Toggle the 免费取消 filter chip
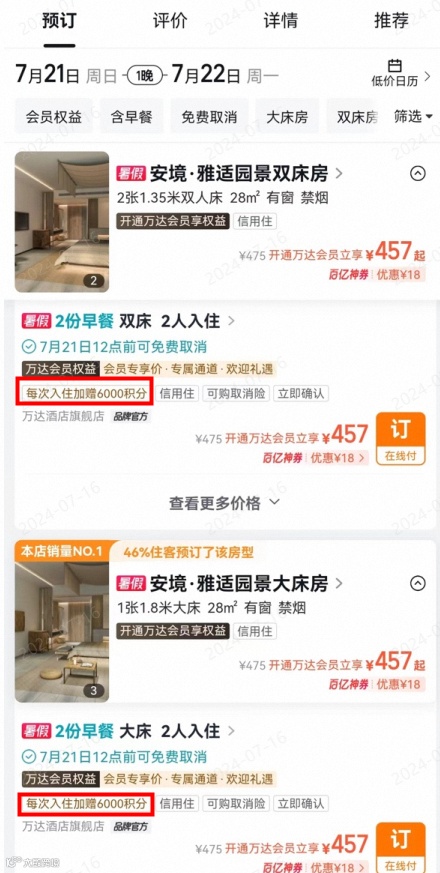The image size is (440, 873). (209, 116)
